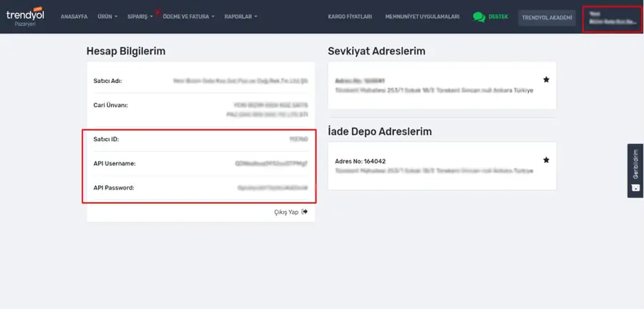Select the blurred API Username value
Image resolution: width=644 pixels, height=309 pixels.
[x=271, y=163]
